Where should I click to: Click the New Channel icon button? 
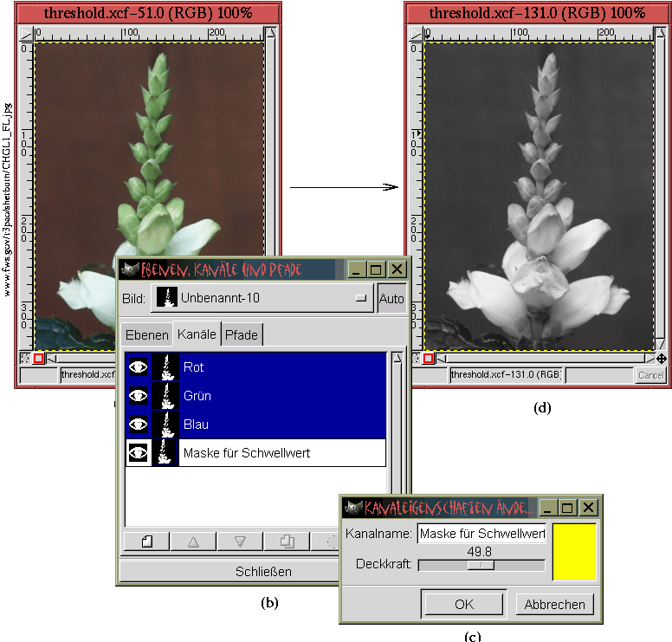pyautogui.click(x=146, y=541)
